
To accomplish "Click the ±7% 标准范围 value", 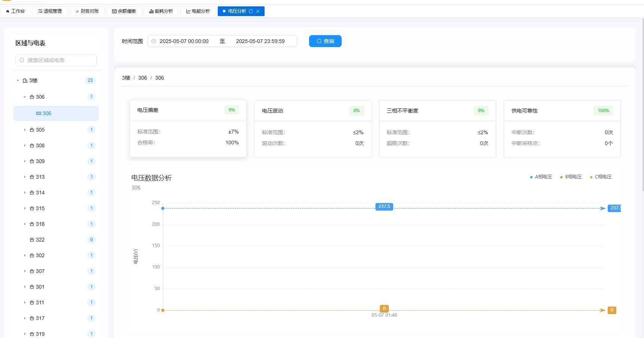I will point(234,132).
